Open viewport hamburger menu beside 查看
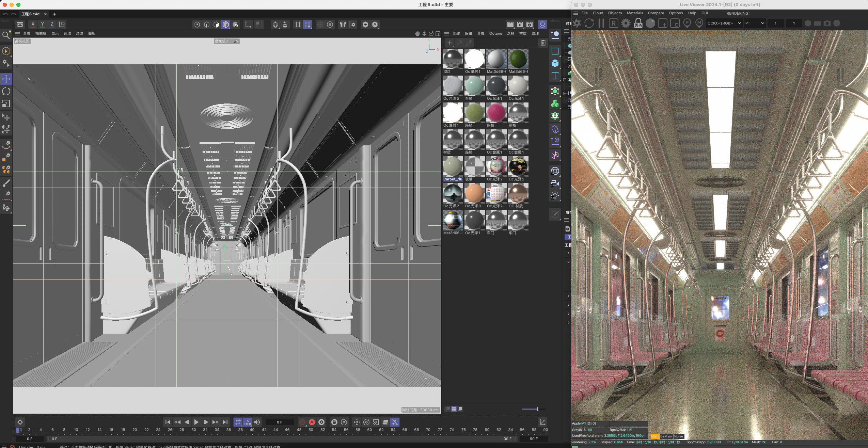This screenshot has height=448, width=868. 17,33
